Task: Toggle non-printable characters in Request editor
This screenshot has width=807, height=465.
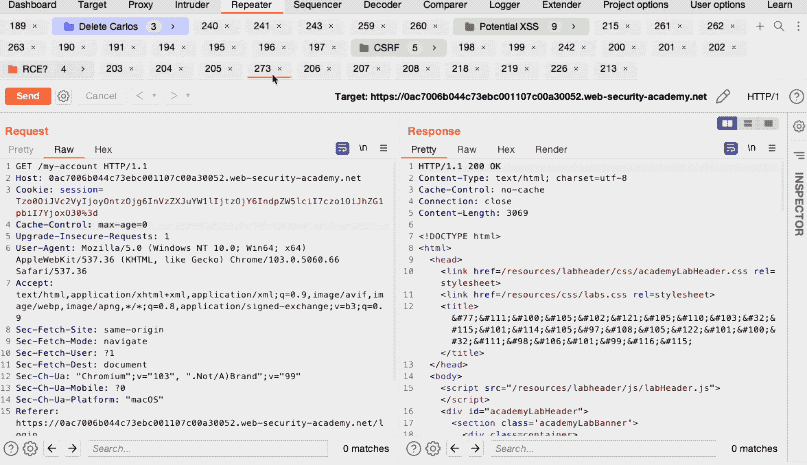Action: (363, 148)
